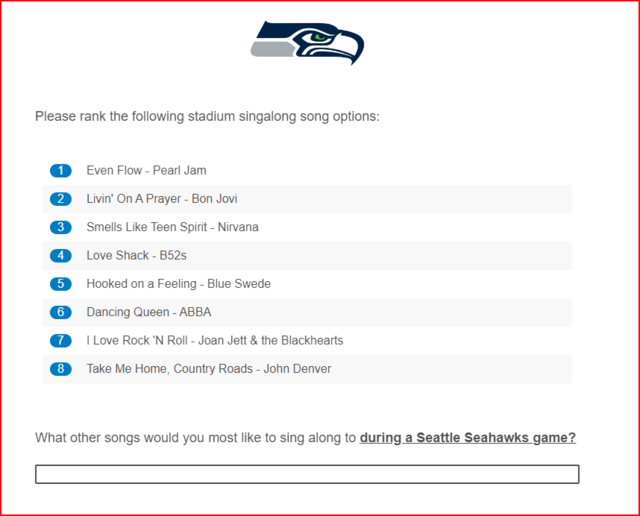Click I Love Rock 'N Roll item
This screenshot has width=640, height=516.
tap(307, 340)
